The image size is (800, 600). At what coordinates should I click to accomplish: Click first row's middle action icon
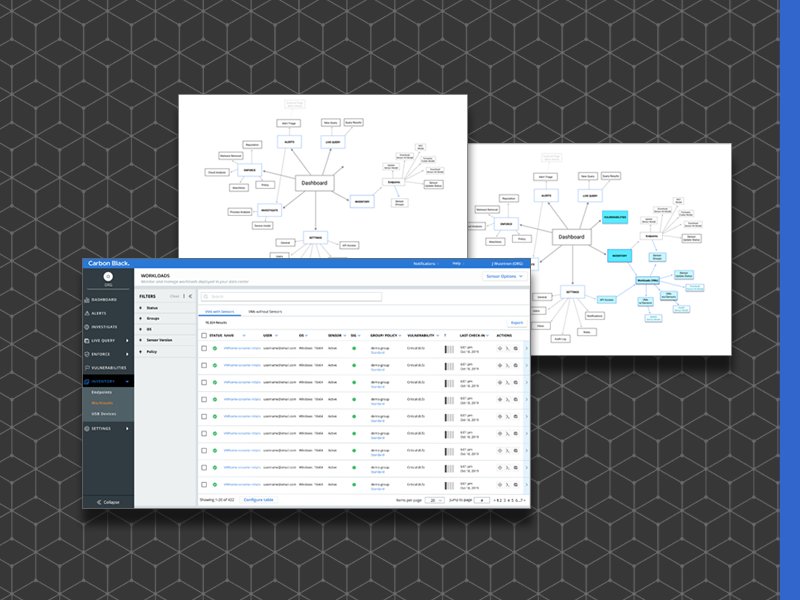[x=508, y=348]
